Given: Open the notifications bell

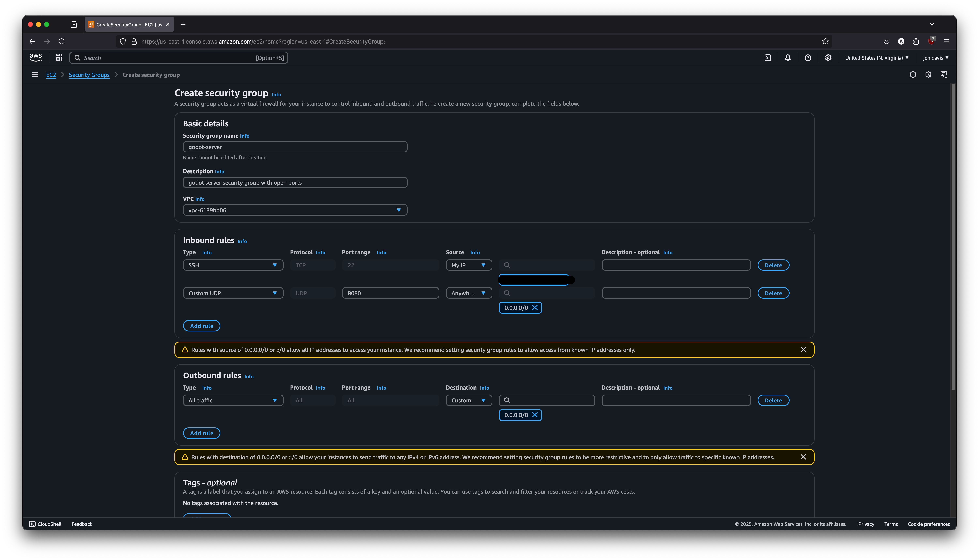Looking at the screenshot, I should click(x=788, y=58).
